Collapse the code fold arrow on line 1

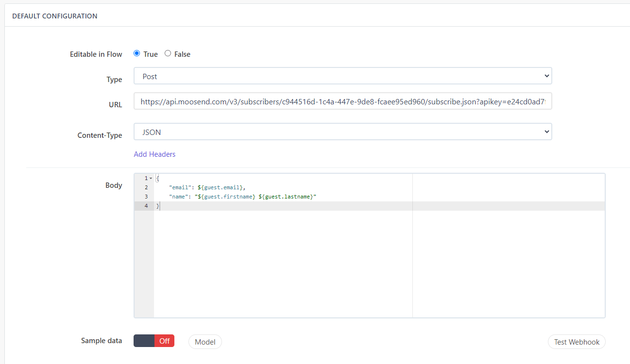(151, 178)
